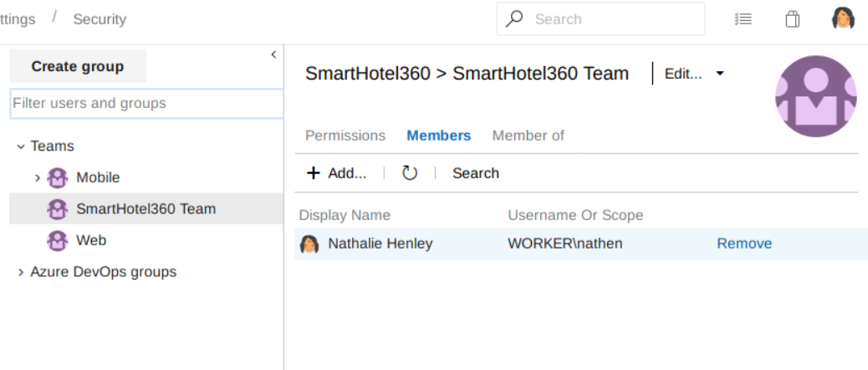
Task: Click the refresh members icon
Action: click(409, 173)
